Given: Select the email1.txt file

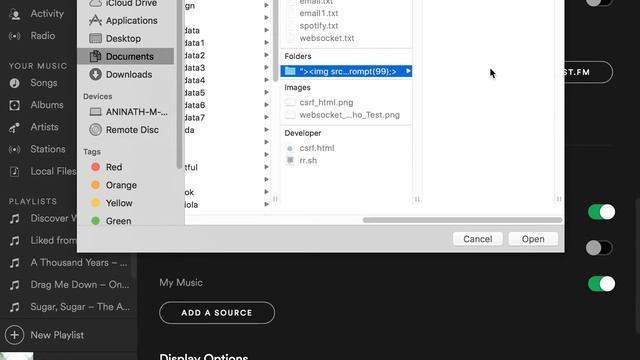Looking at the screenshot, I should tap(319, 13).
